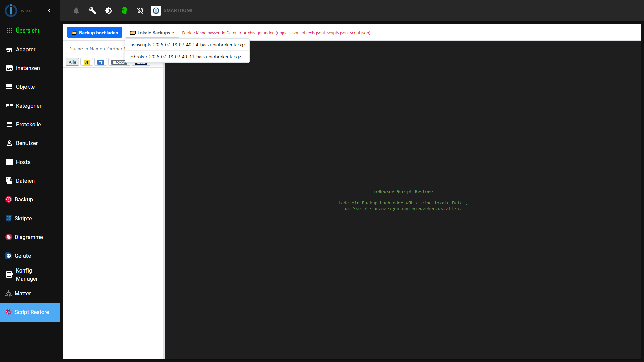
Task: Click the Konfig-Manager icon
Action: (9, 275)
